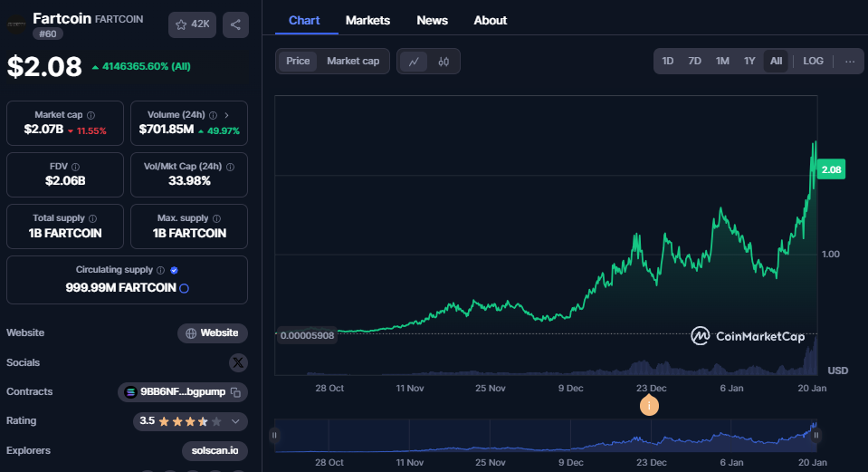Screen dimensions: 868x472
Task: Click the $701.85M volume value
Action: pos(166,130)
